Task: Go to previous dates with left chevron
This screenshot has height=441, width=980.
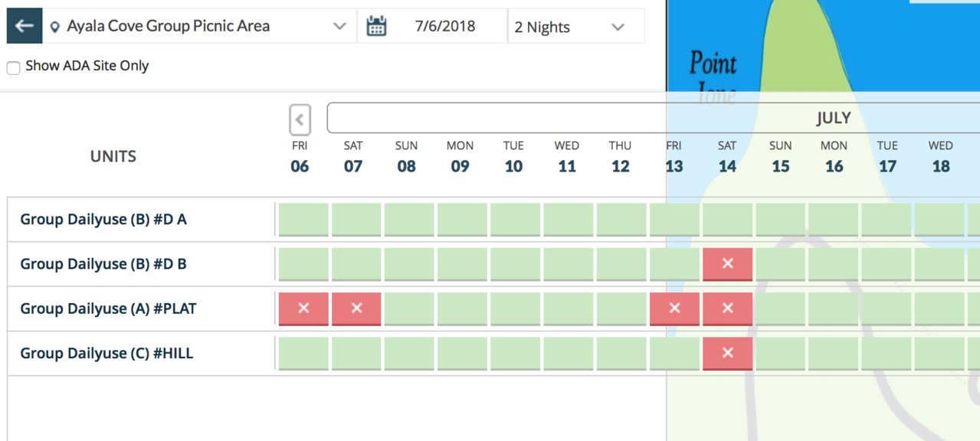Action: tap(300, 119)
